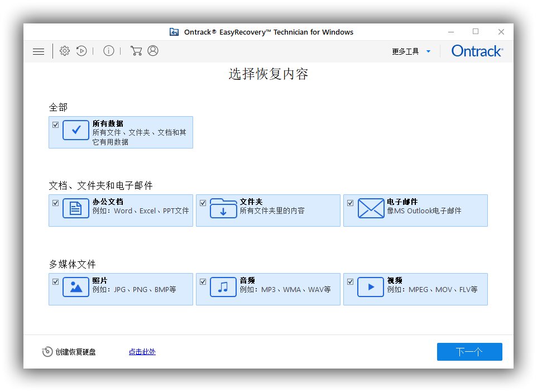Click 例如：MPEG、MOV、FLV等 description
Screen dimensions: 537x392
(x=432, y=290)
